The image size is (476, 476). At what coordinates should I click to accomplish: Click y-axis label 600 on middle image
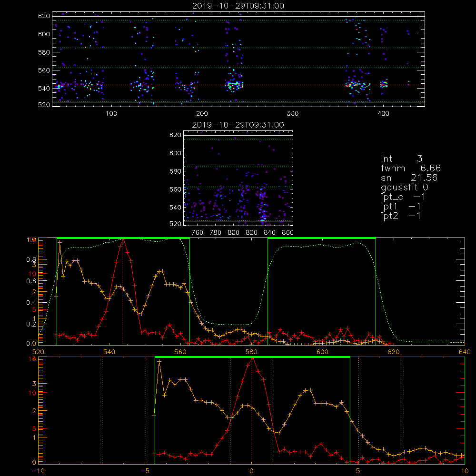(175, 153)
